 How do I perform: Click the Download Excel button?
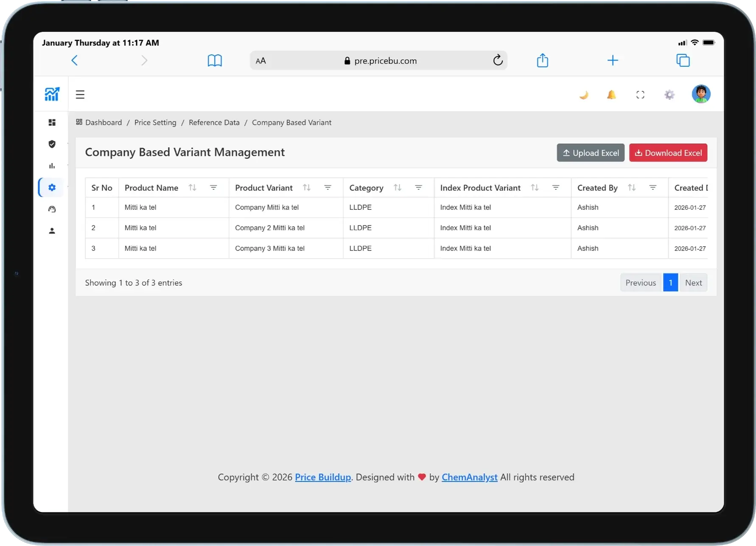click(668, 152)
